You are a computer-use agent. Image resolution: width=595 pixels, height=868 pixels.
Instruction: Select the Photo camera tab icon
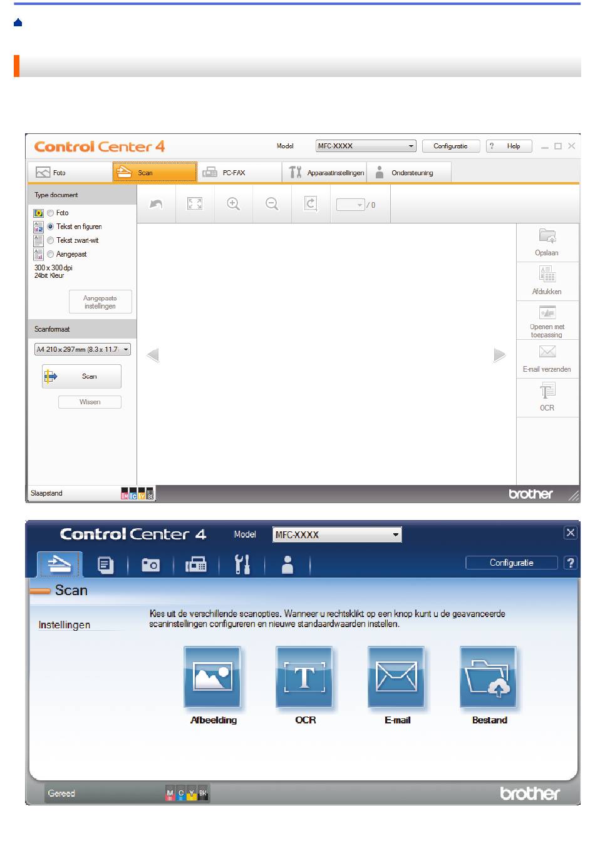point(151,566)
